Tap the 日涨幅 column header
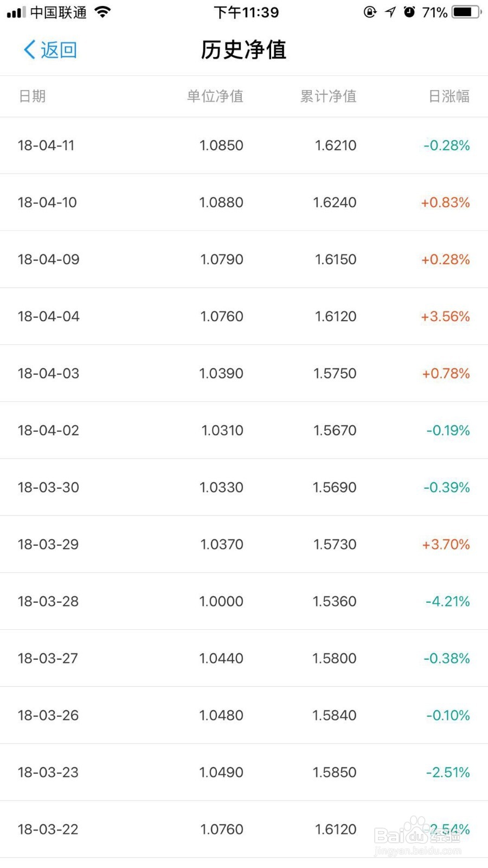The width and height of the screenshot is (488, 868). pos(448,96)
